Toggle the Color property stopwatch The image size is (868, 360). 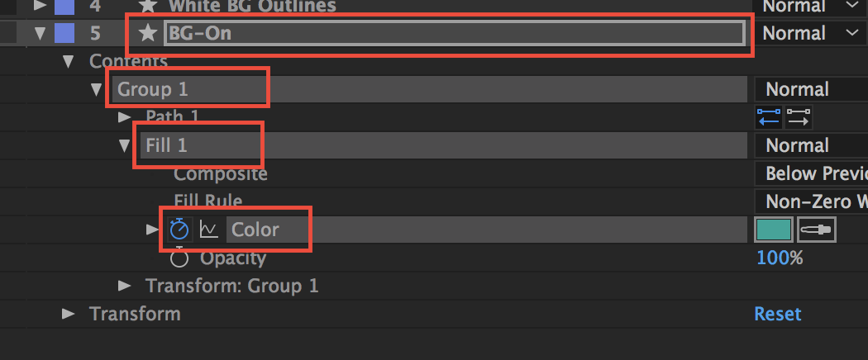click(x=179, y=230)
